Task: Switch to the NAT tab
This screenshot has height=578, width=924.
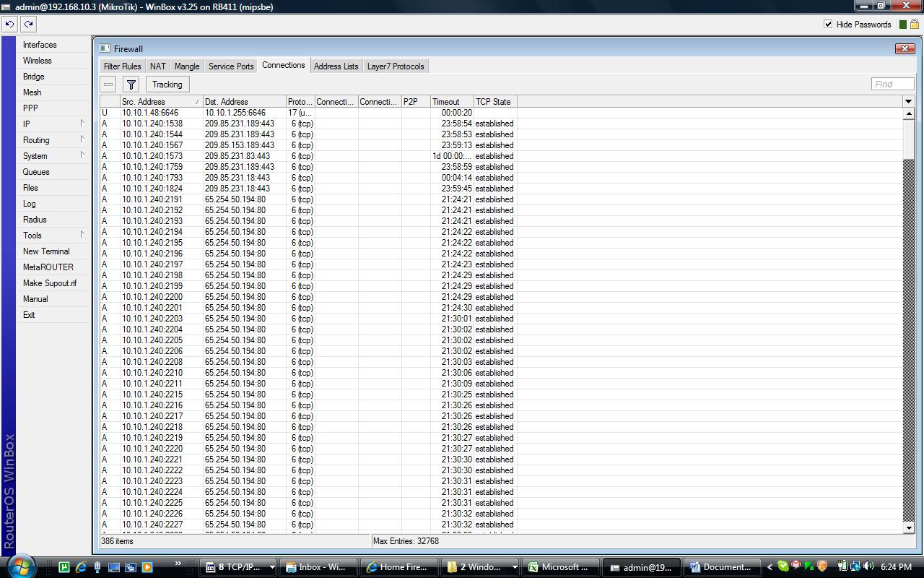Action: (157, 66)
